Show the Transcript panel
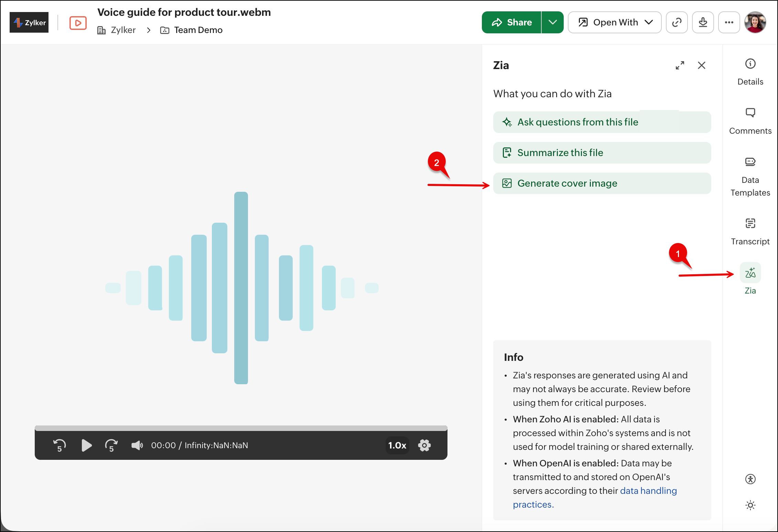The image size is (778, 532). (x=750, y=223)
